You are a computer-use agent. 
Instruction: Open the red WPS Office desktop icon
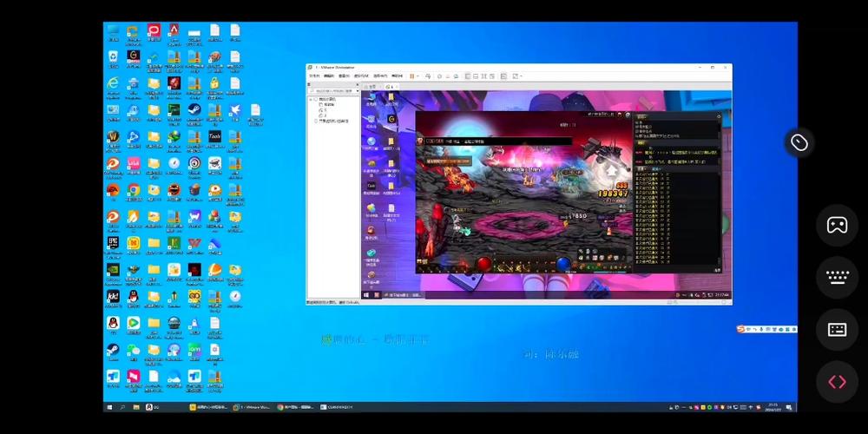click(x=194, y=243)
